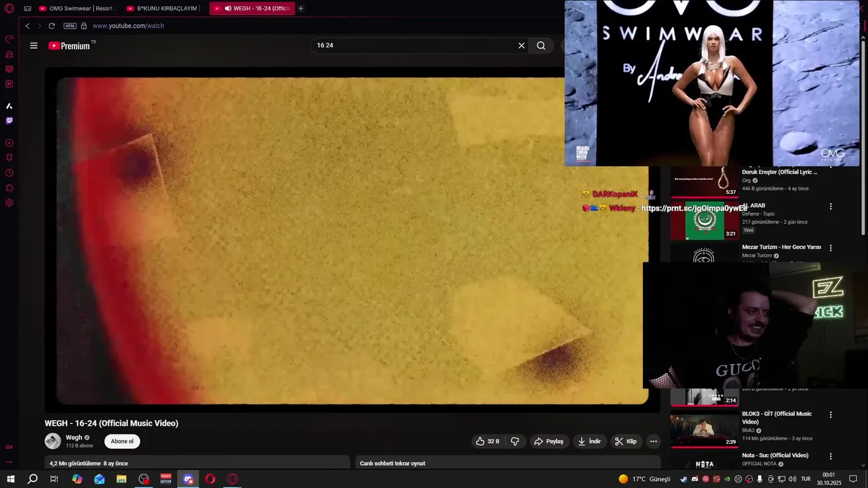
Task: Go back to the previous page
Action: 27,26
